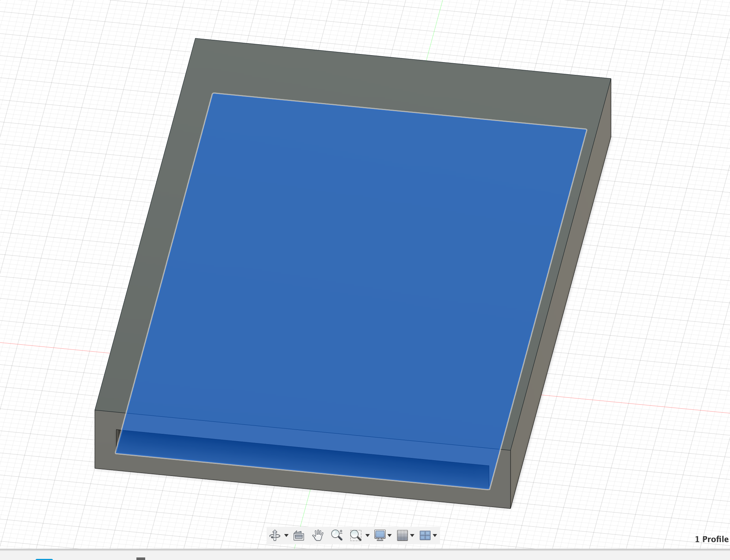
Task: Expand the Orbit type dropdown arrow
Action: click(286, 536)
